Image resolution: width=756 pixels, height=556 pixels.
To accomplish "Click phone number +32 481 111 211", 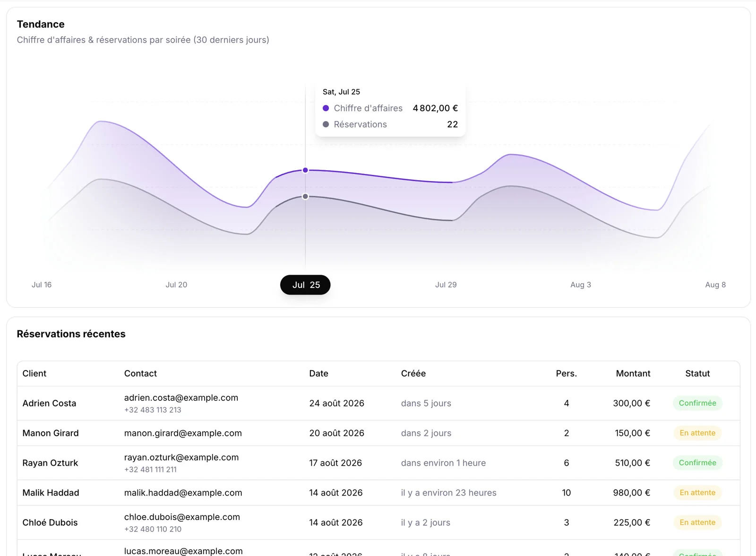I will click(150, 469).
